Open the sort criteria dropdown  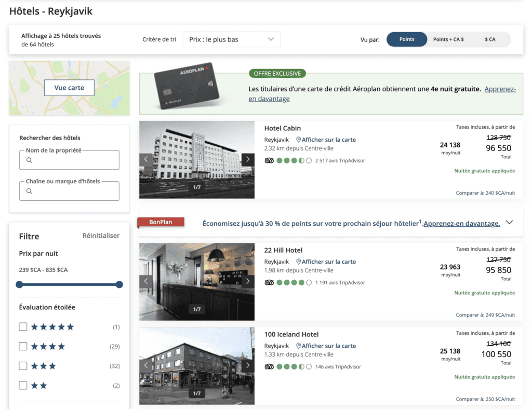(231, 39)
